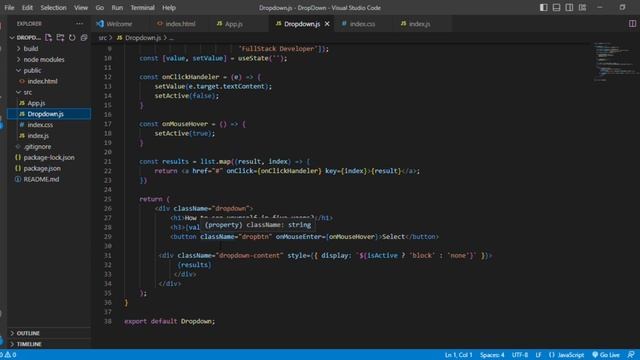Viewport: 640px width, 360px height.
Task: Open .gitignore in the Explorer tree
Action: (x=37, y=147)
